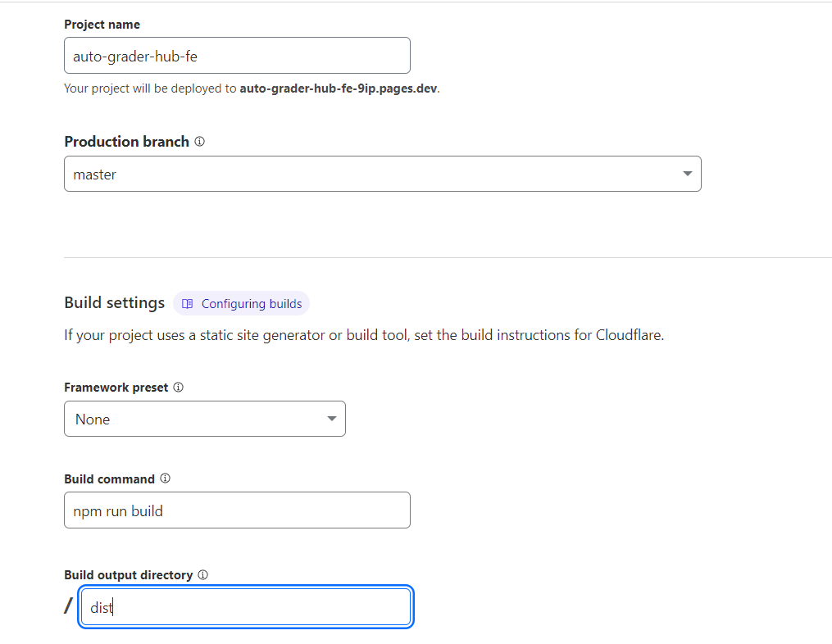Open the Production branch info tooltip icon
Screen dimensions: 832x644
[199, 141]
